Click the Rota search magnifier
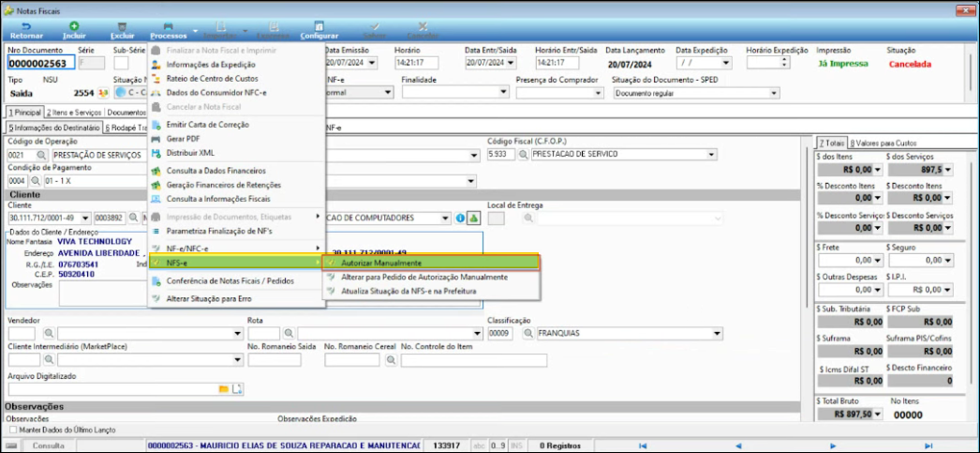 tap(290, 333)
